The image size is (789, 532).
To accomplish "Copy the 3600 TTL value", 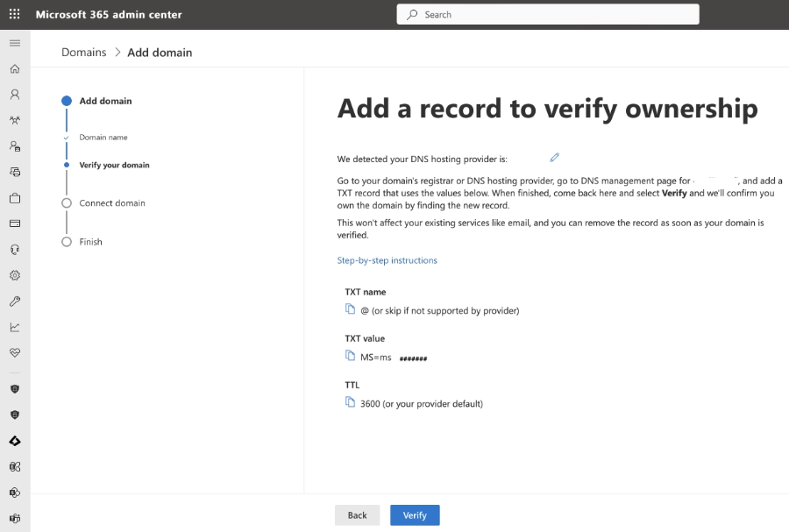I will click(350, 401).
